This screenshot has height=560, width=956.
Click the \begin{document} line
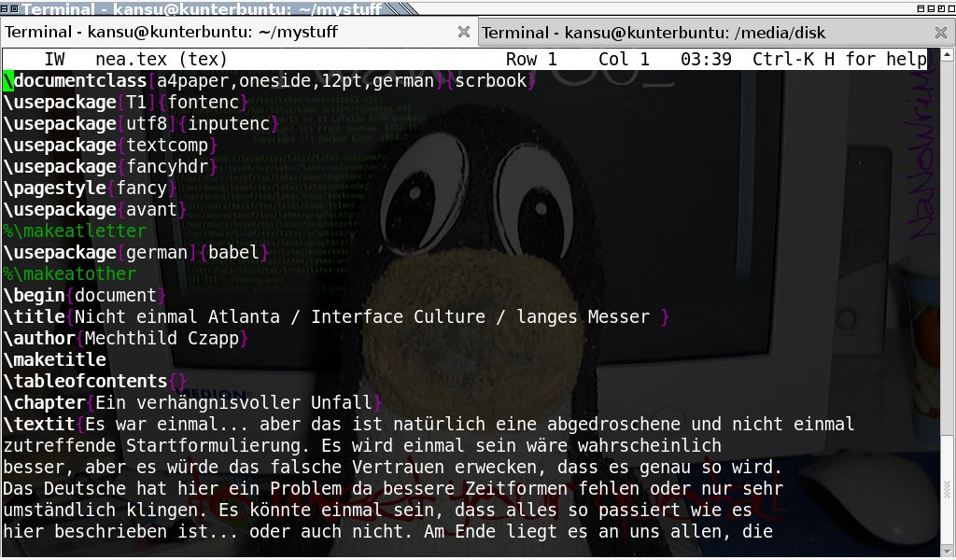(85, 295)
